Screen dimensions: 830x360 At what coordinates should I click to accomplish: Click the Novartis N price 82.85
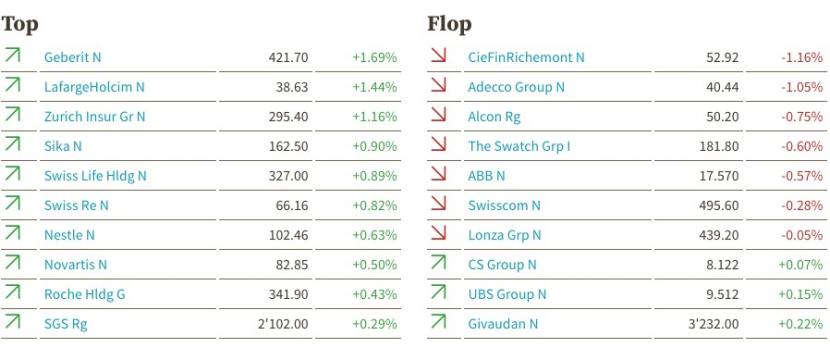coord(292,264)
